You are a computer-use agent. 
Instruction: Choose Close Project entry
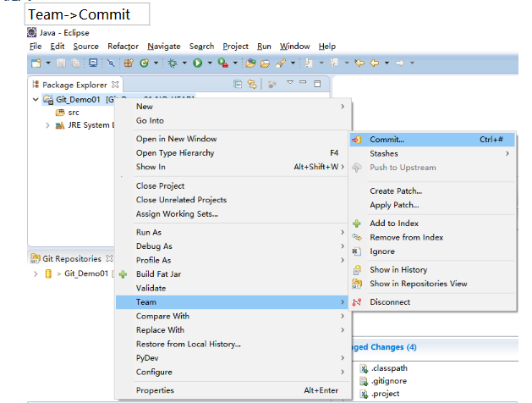click(232, 185)
